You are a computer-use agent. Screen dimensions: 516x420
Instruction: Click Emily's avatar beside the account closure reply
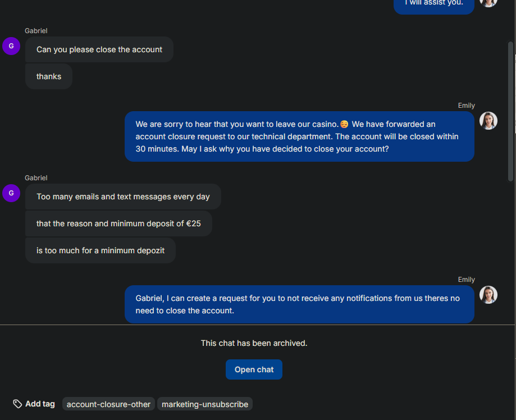pos(488,121)
